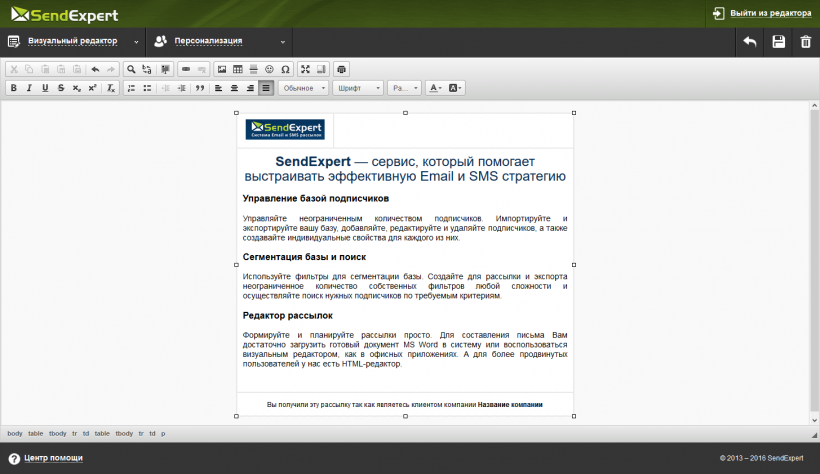Click the SendExpert logo image in the email
820x474 pixels.
285,129
